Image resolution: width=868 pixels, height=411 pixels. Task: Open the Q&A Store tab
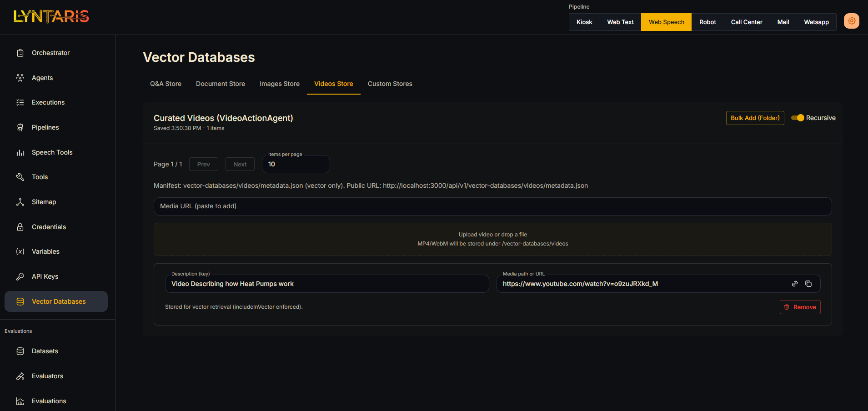[166, 84]
